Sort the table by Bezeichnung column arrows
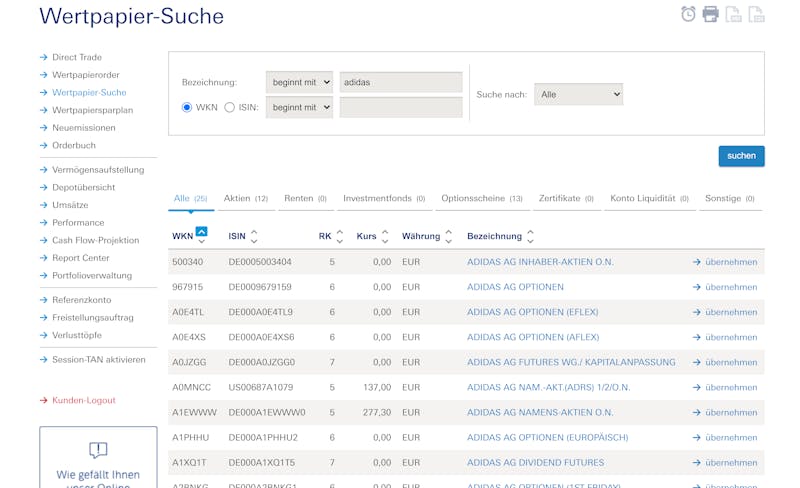The image size is (800, 488). (x=531, y=236)
